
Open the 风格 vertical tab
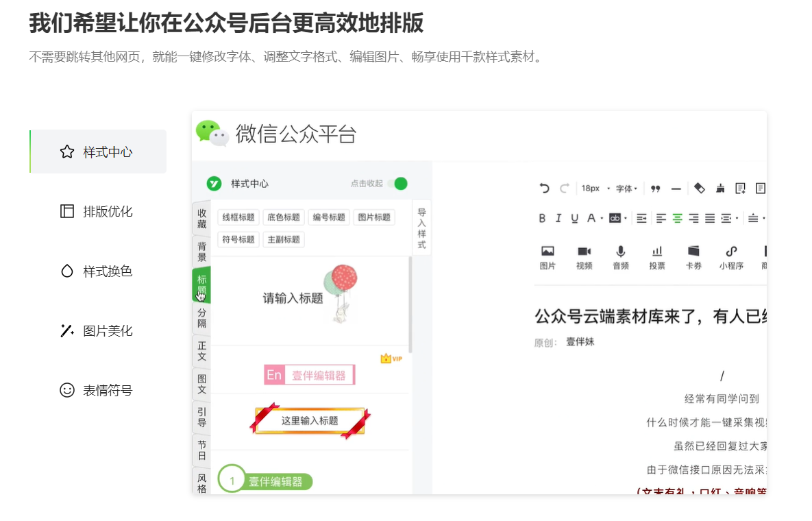point(201,482)
